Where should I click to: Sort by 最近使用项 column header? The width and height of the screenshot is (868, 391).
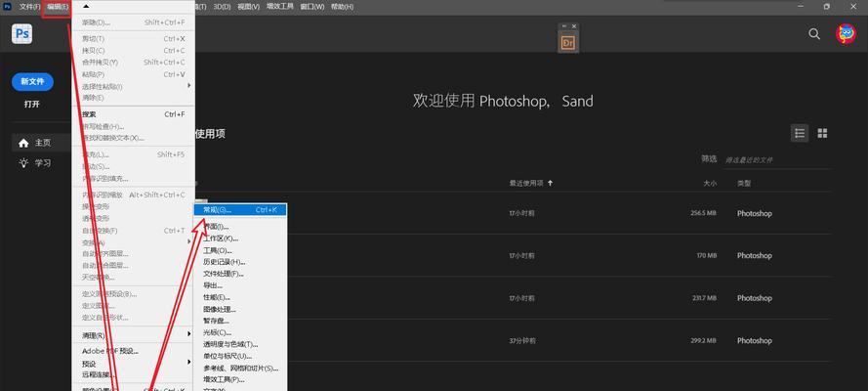click(526, 183)
